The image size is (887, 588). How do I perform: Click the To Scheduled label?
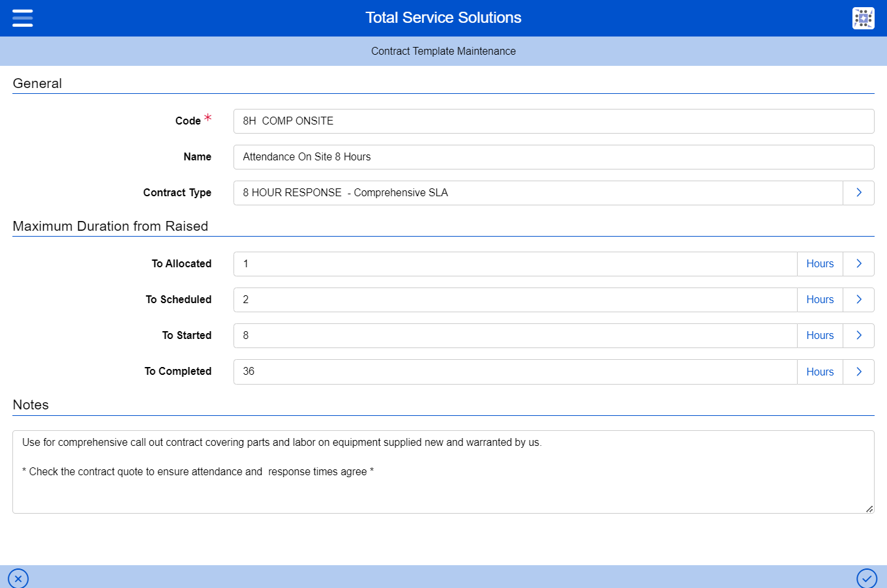point(179,299)
